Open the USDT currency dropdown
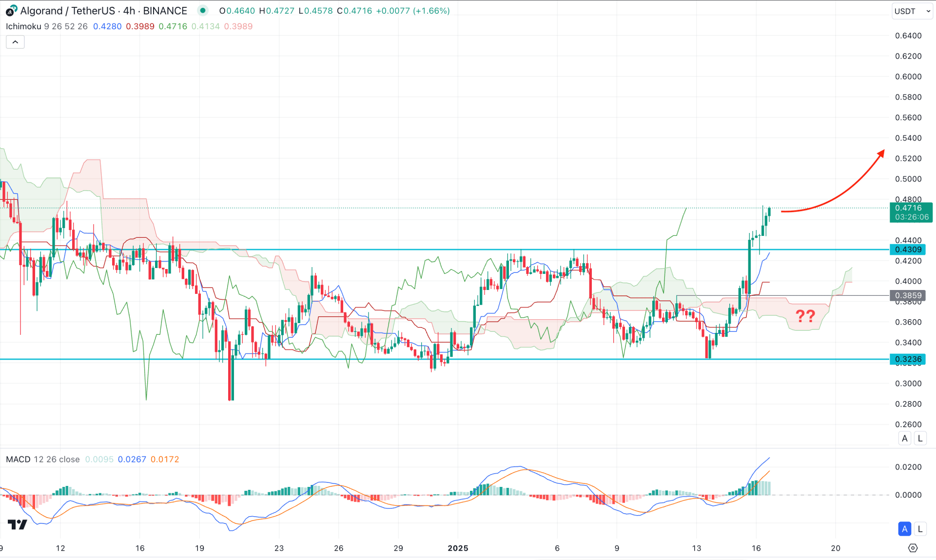This screenshot has height=560, width=936. 912,11
